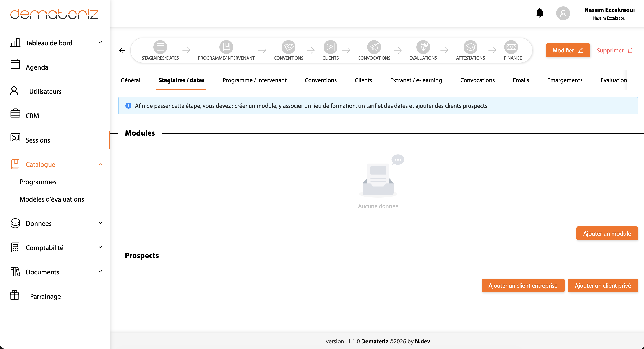This screenshot has height=349, width=644.
Task: Click Ajouter un client privé
Action: [x=602, y=285]
